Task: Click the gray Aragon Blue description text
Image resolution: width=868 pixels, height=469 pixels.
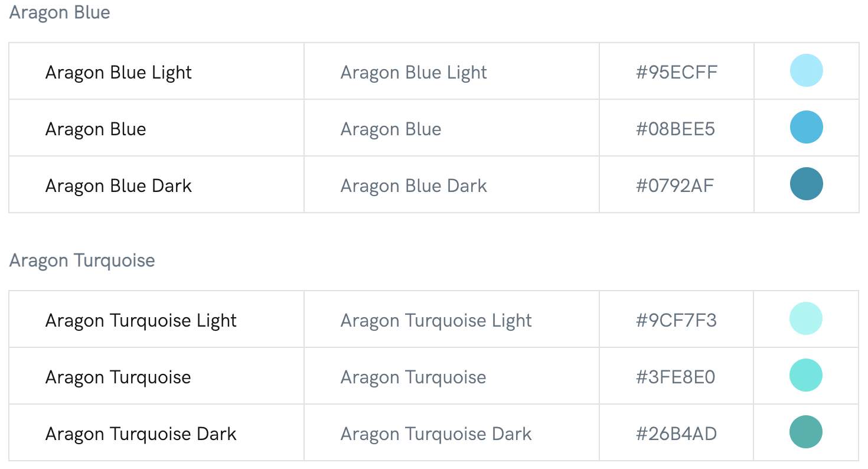Action: [x=391, y=129]
